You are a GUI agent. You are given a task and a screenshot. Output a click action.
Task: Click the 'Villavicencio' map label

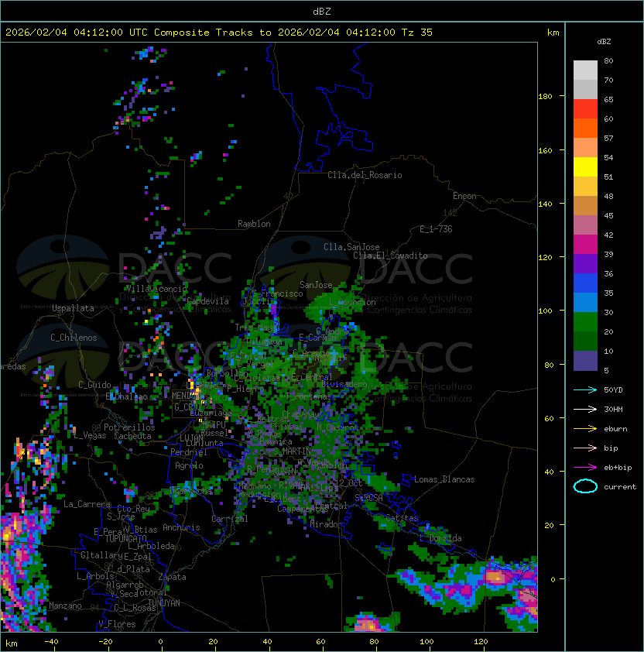click(x=156, y=289)
